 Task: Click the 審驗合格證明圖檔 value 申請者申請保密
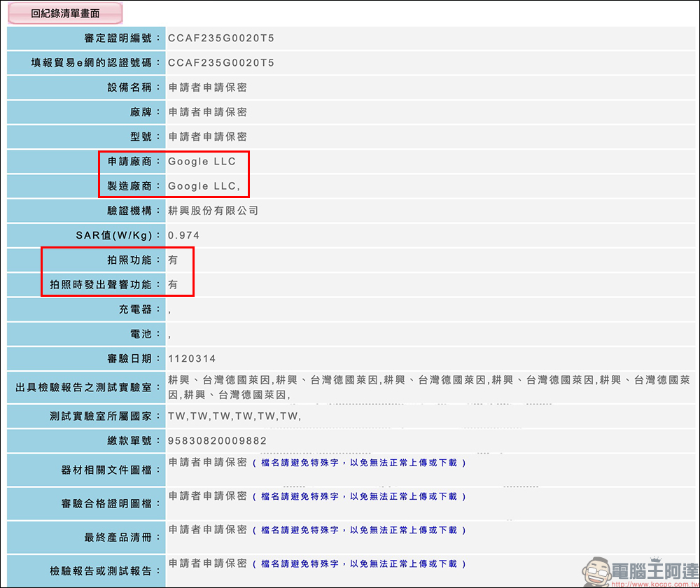click(208, 496)
